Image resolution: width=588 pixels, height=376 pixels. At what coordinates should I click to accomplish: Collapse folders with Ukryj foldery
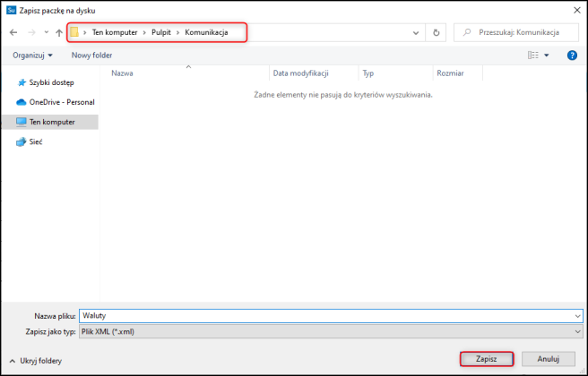click(x=36, y=361)
